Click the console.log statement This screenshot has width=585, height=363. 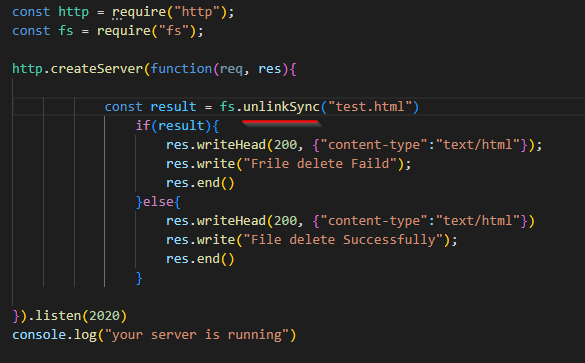[154, 335]
